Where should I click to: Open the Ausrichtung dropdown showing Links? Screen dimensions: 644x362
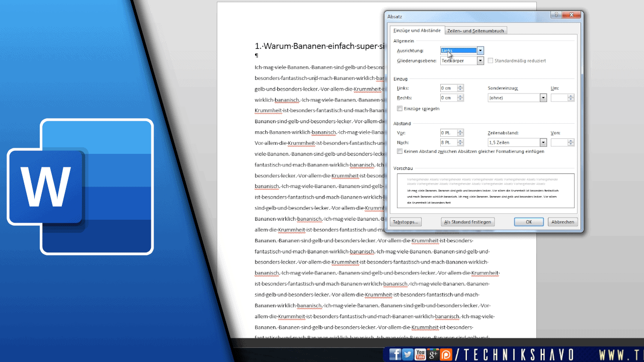click(x=462, y=50)
